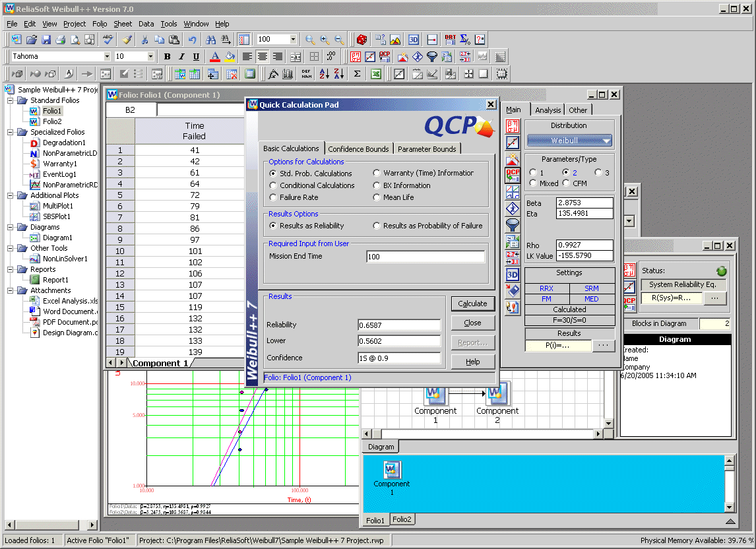Sort descending with the Z-A icon

[339, 74]
